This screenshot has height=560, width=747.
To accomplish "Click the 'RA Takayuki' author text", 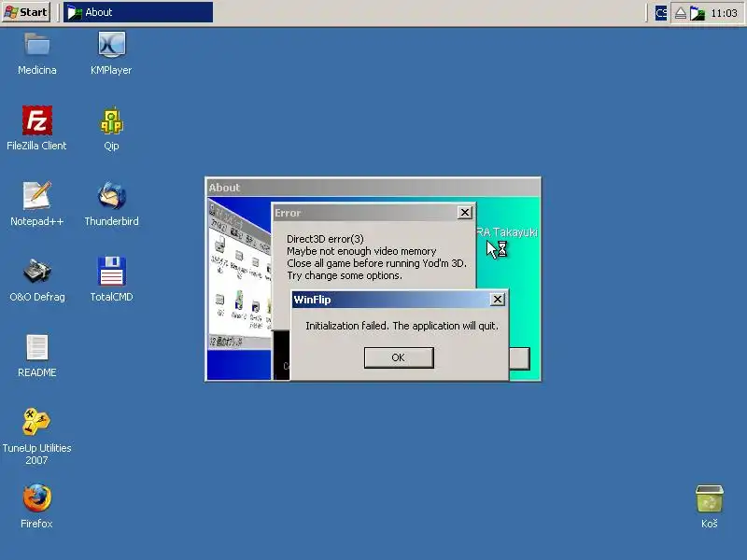I will click(507, 232).
